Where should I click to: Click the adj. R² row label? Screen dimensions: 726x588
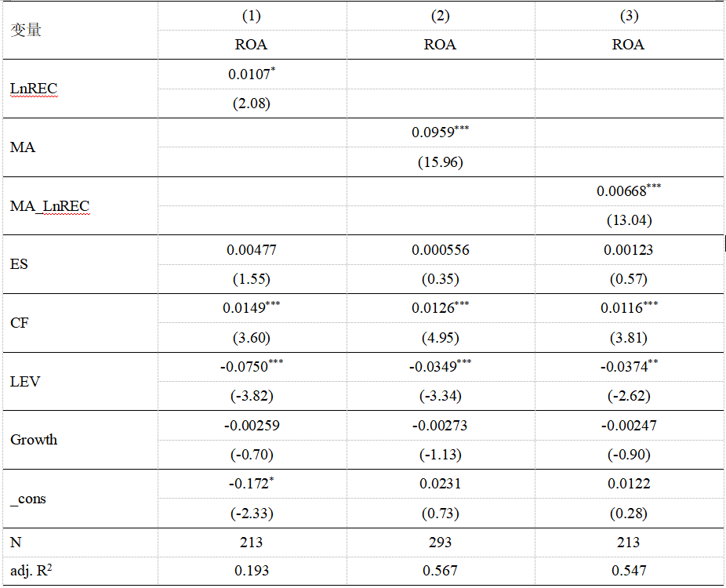coord(32,572)
